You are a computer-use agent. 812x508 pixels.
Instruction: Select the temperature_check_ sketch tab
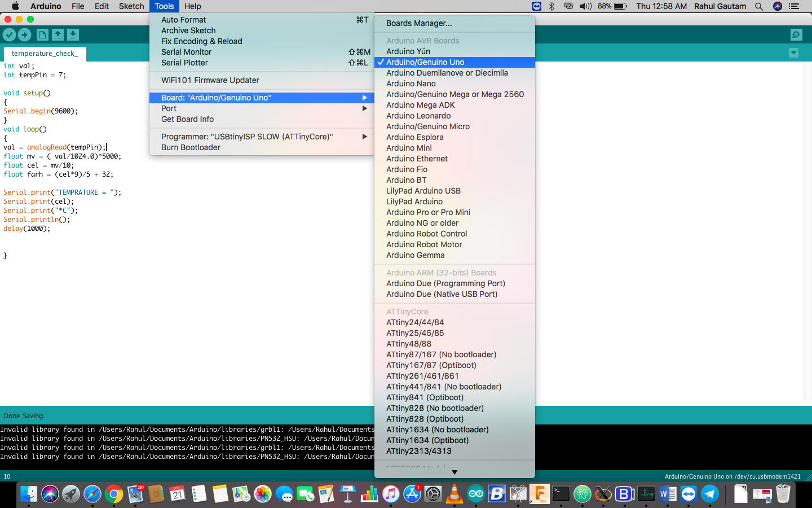pyautogui.click(x=45, y=54)
